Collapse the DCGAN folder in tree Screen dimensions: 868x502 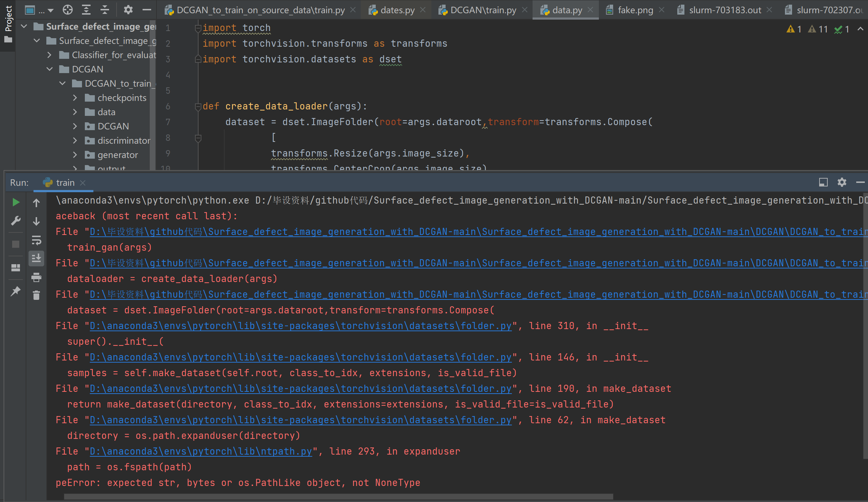point(50,69)
